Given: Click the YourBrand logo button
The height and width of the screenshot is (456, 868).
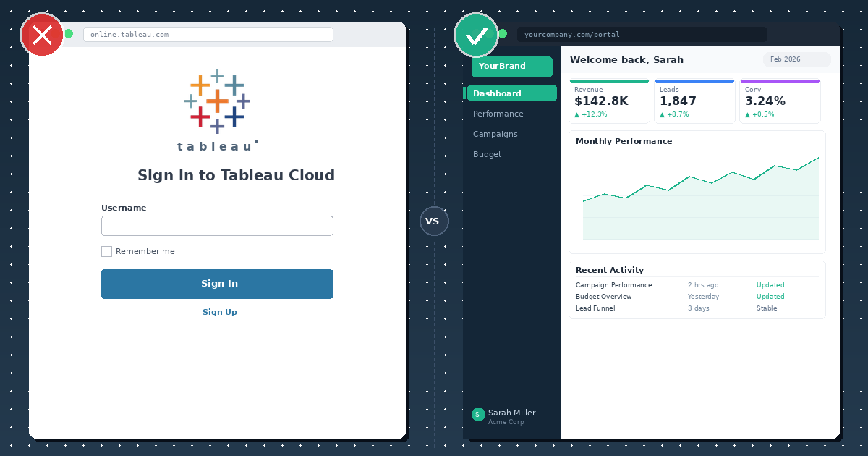Looking at the screenshot, I should pyautogui.click(x=512, y=67).
